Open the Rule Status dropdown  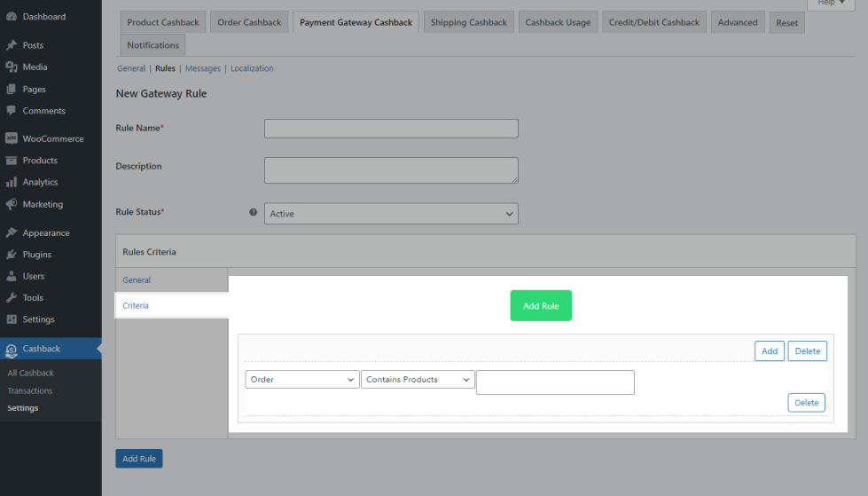391,214
